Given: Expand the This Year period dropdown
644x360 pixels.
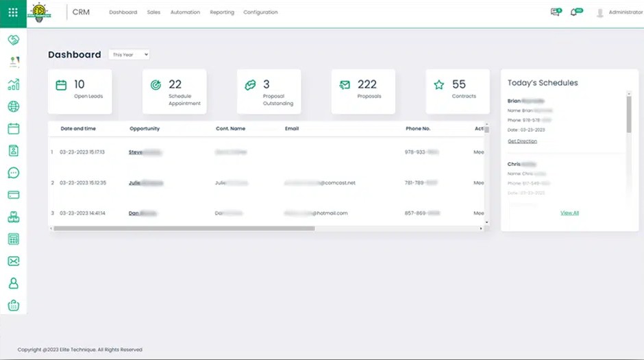Looking at the screenshot, I should coord(129,55).
